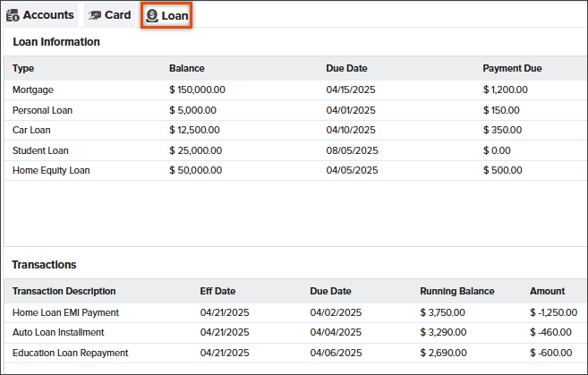This screenshot has height=375, width=588.
Task: Click the $ 25,000.00 balance cell
Action: 195,150
